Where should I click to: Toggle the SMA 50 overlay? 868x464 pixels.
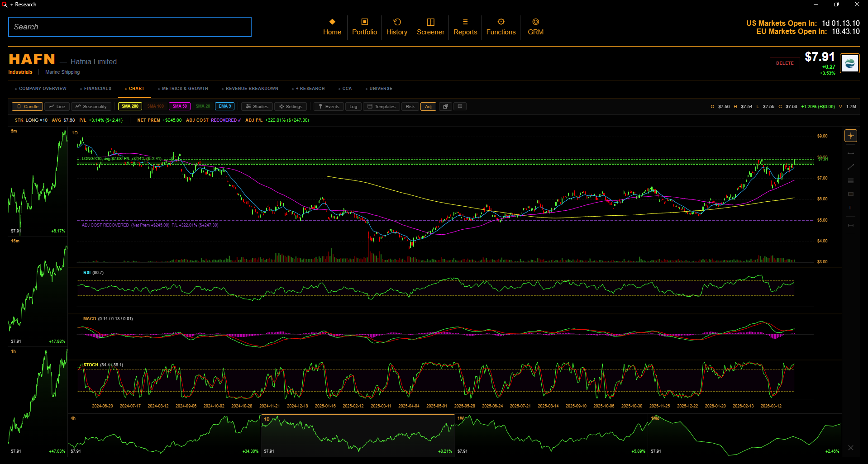(180, 106)
